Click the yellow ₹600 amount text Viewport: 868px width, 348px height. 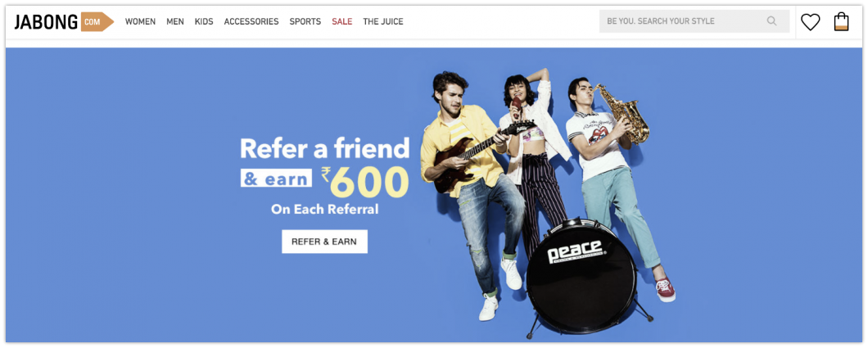[364, 182]
